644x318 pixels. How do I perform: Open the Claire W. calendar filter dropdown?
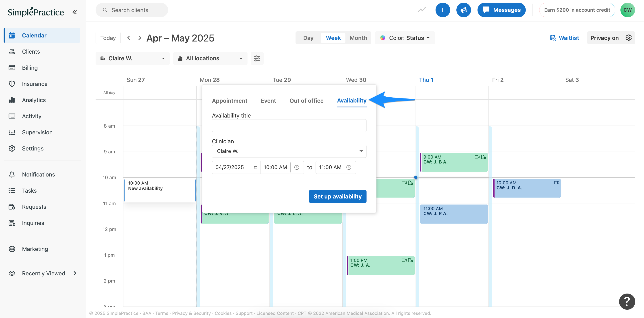pyautogui.click(x=132, y=59)
